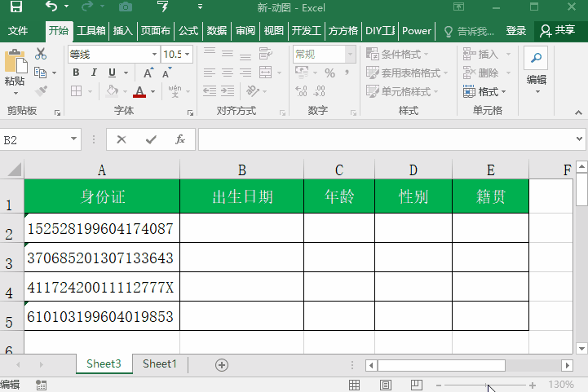Image resolution: width=588 pixels, height=392 pixels.
Task: Click the 告诉我 search box
Action: (x=469, y=31)
